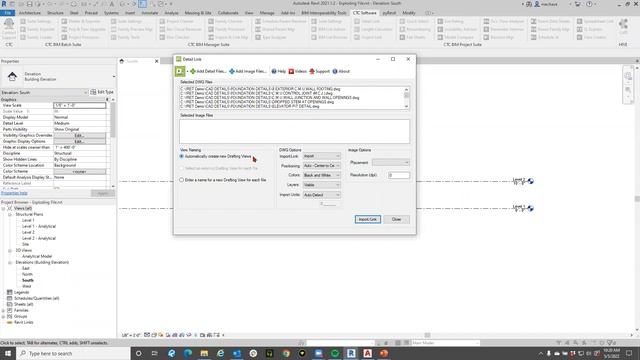Switch to the Annotate ribbon tab
The height and width of the screenshot is (360, 640).
pos(149,13)
